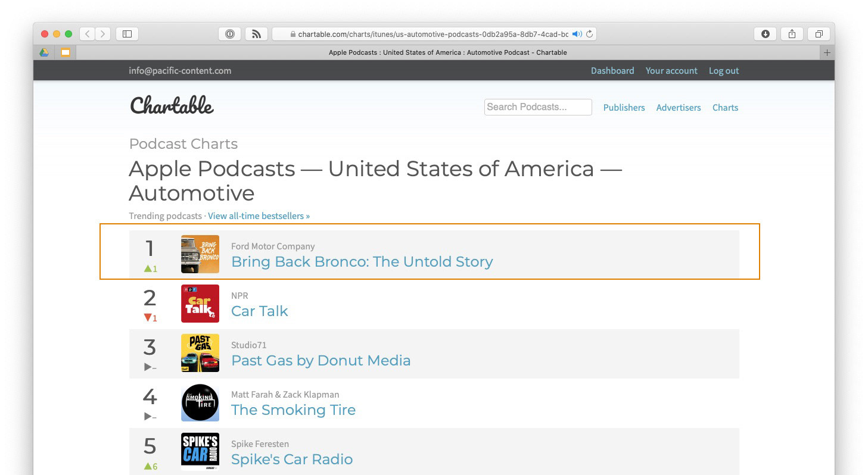
Task: Click green up-1 rank indicator
Action: (x=150, y=268)
